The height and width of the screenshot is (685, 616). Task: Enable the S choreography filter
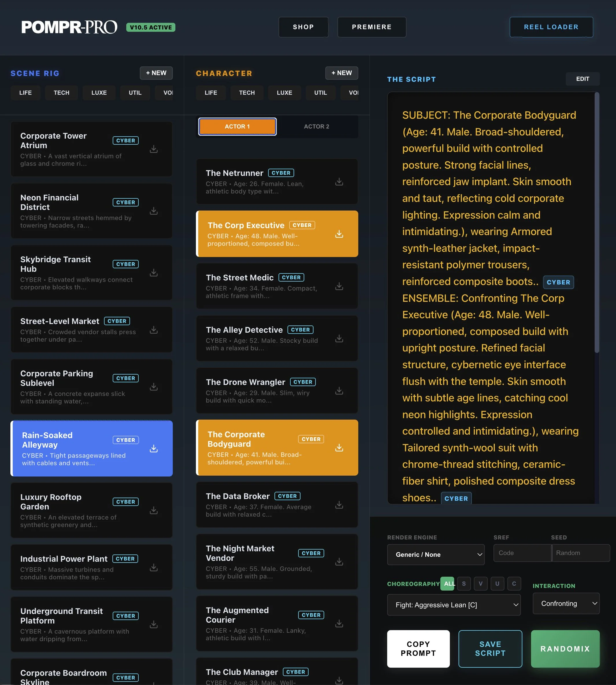[x=464, y=584]
